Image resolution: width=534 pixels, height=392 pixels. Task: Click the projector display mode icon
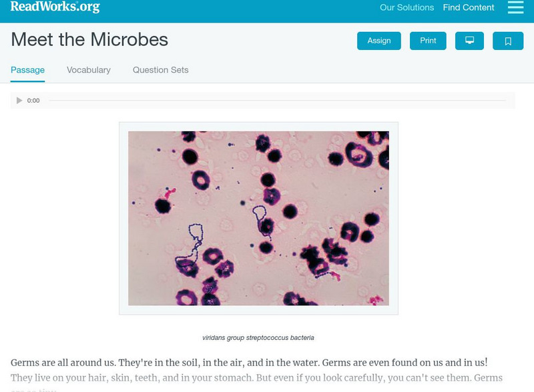click(469, 41)
